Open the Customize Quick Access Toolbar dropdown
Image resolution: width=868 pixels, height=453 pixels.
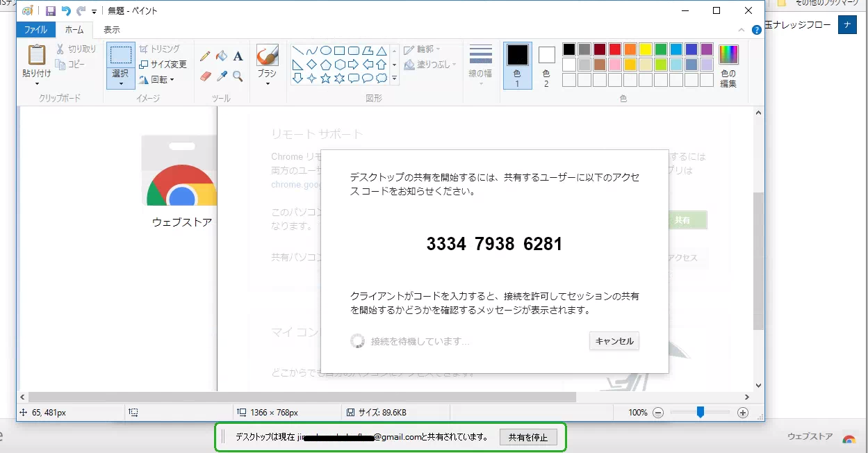pos(94,11)
